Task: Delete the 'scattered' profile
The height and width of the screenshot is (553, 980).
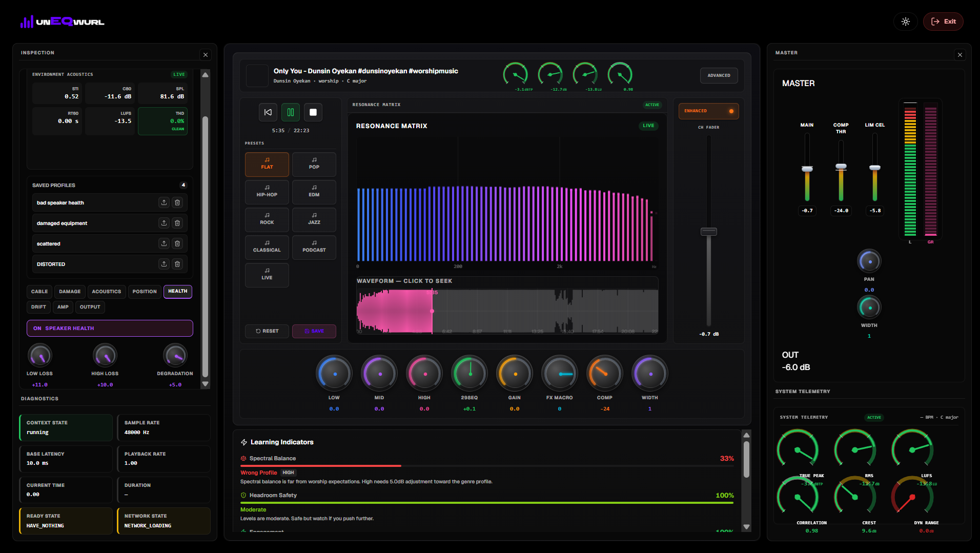Action: tap(177, 243)
